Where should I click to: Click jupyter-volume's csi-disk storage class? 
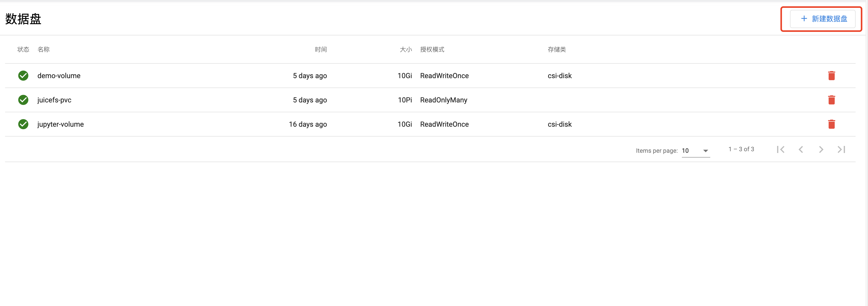(x=560, y=124)
